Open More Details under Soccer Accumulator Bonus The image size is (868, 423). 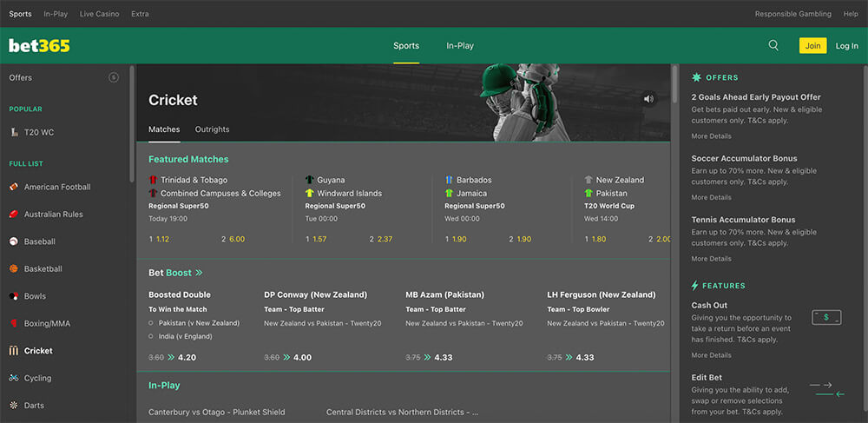pos(712,197)
